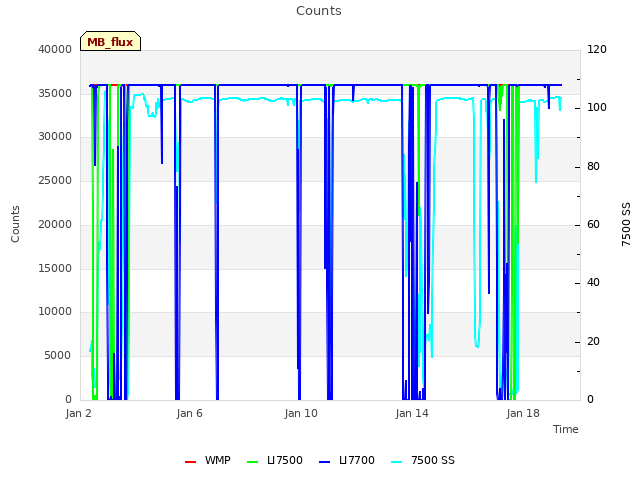Click the blue LI7700 legend swatch
The width and height of the screenshot is (640, 480).
[324, 462]
